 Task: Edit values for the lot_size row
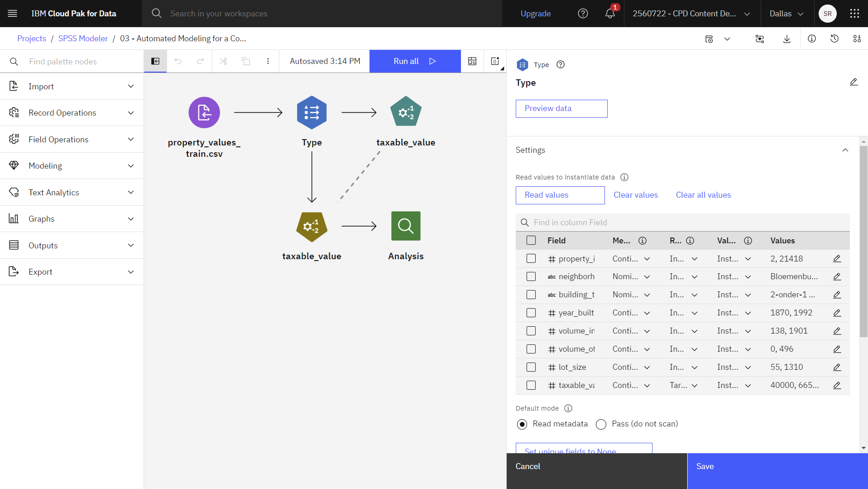[x=837, y=368]
